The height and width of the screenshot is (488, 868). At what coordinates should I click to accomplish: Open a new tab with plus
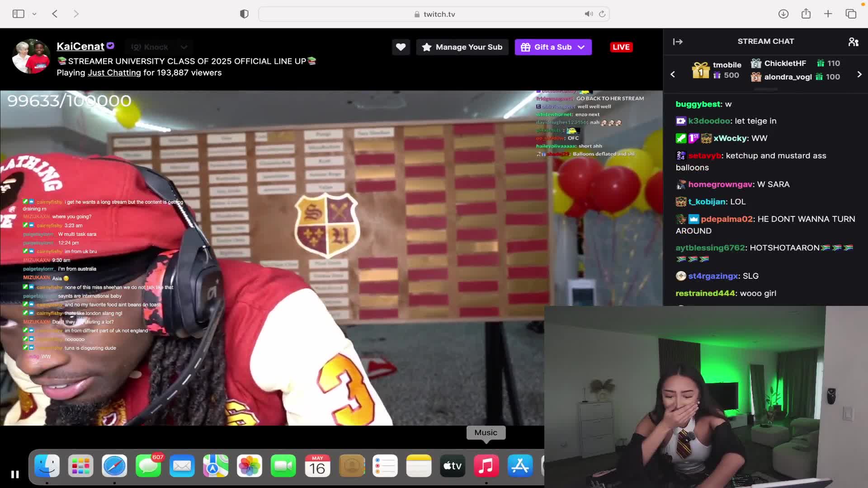(828, 14)
